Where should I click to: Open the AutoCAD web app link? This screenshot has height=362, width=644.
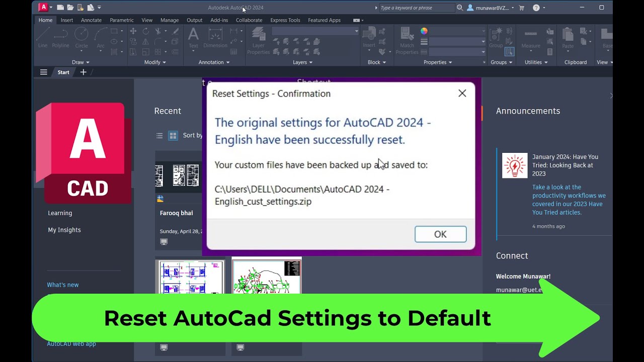71,344
